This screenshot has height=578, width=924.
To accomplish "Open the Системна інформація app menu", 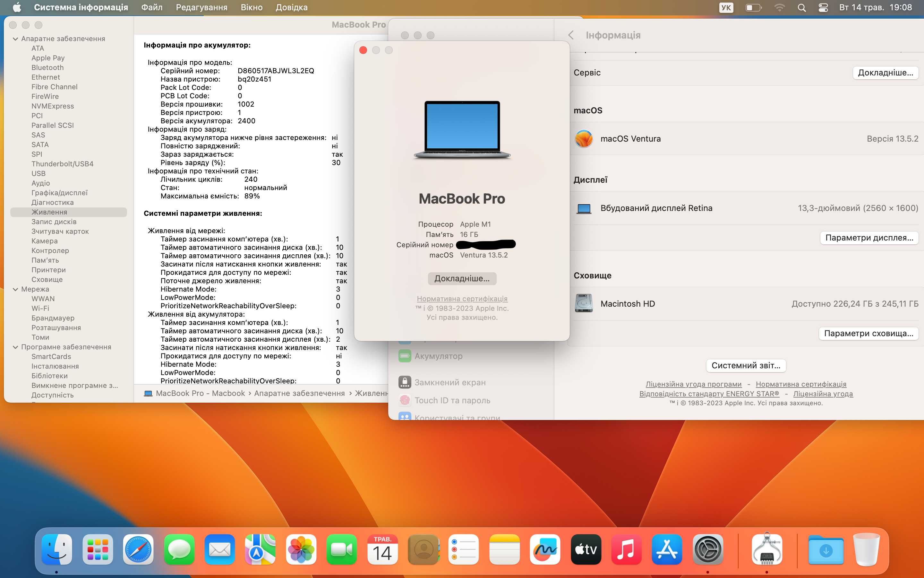I will click(81, 7).
